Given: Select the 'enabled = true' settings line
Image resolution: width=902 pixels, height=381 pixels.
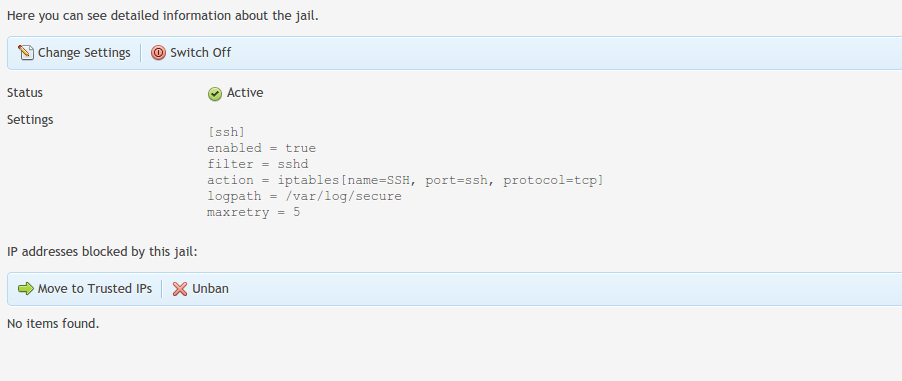Looking at the screenshot, I should coord(261,148).
